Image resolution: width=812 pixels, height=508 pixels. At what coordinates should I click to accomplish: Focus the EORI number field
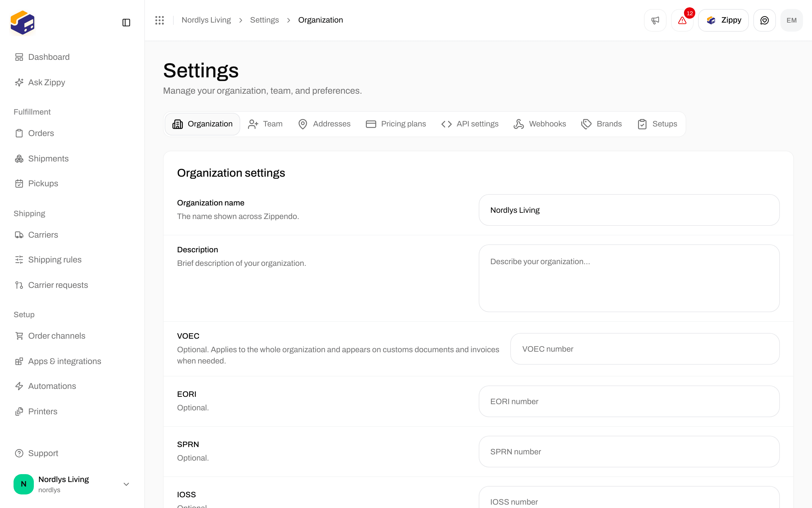click(629, 401)
